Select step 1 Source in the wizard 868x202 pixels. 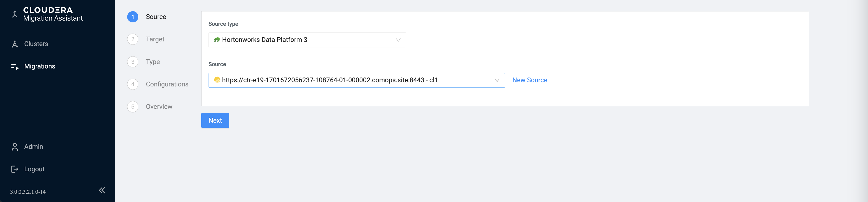(x=133, y=17)
